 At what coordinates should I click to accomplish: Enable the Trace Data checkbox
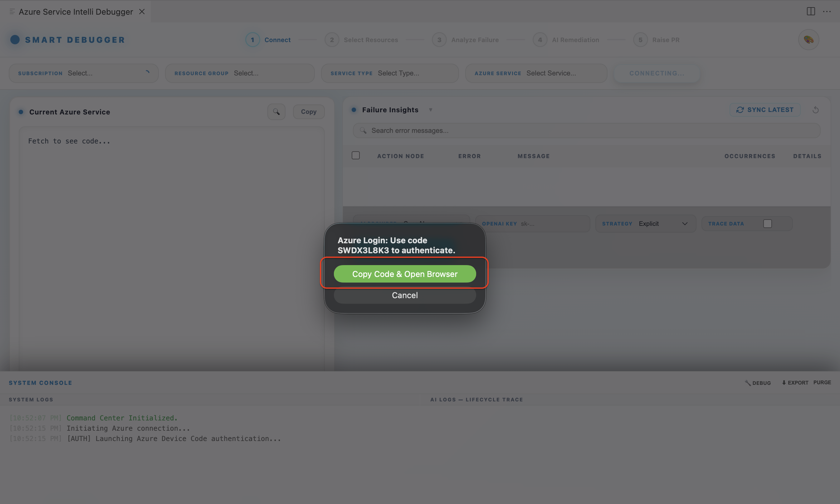pos(767,224)
